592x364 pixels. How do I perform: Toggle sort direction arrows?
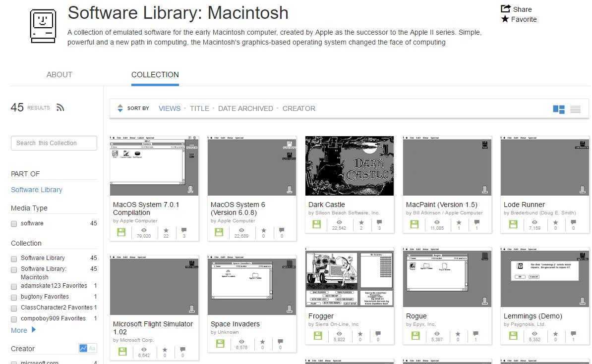pos(120,108)
